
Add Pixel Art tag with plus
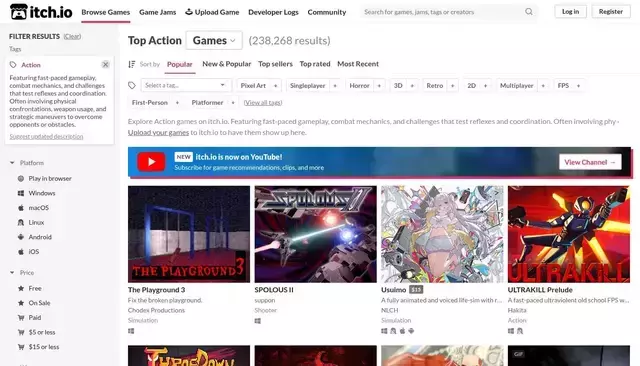pos(276,86)
